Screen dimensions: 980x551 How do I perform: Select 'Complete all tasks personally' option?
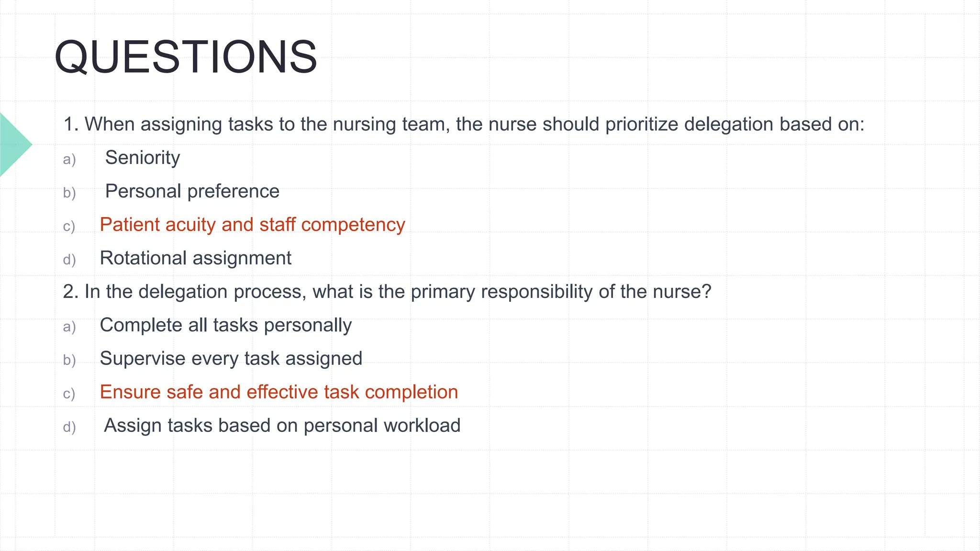pos(226,325)
